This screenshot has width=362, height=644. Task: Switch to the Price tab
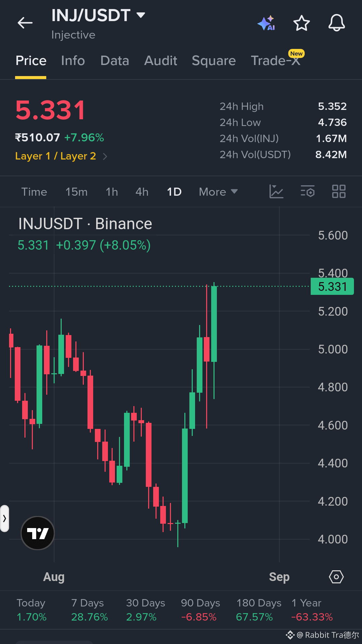(31, 61)
